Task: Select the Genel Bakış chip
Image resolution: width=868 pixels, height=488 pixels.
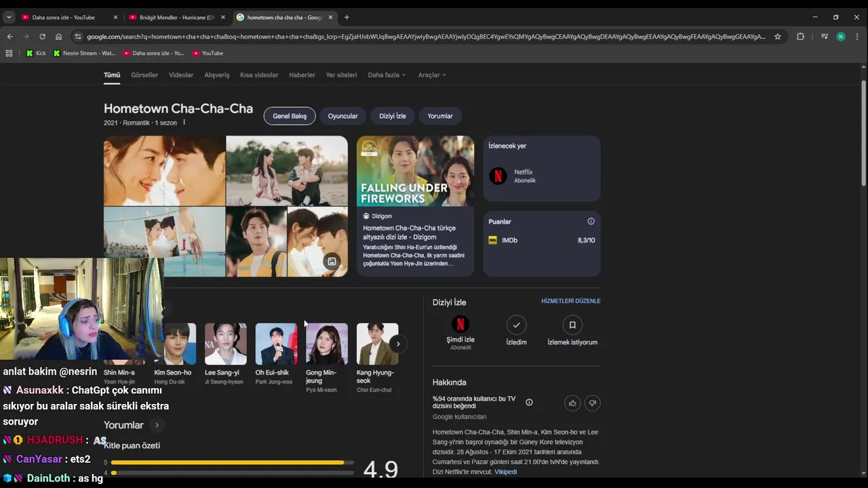Action: [290, 116]
